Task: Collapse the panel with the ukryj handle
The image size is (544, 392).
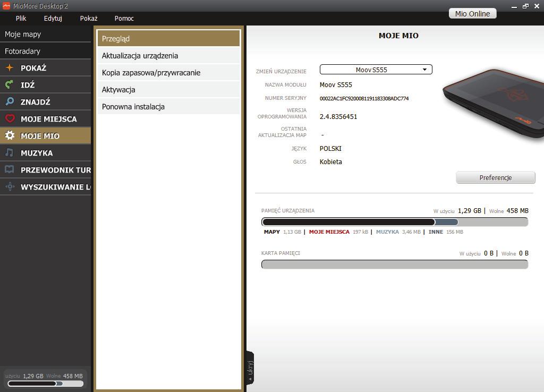Action: [x=250, y=369]
